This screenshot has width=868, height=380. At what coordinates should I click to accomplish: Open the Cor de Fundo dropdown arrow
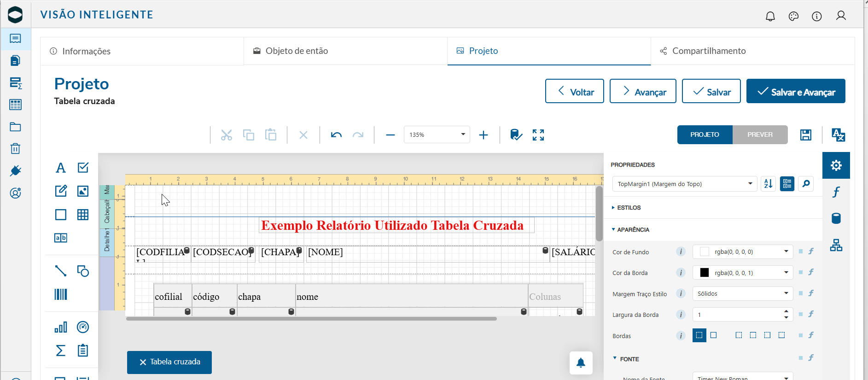(x=786, y=251)
